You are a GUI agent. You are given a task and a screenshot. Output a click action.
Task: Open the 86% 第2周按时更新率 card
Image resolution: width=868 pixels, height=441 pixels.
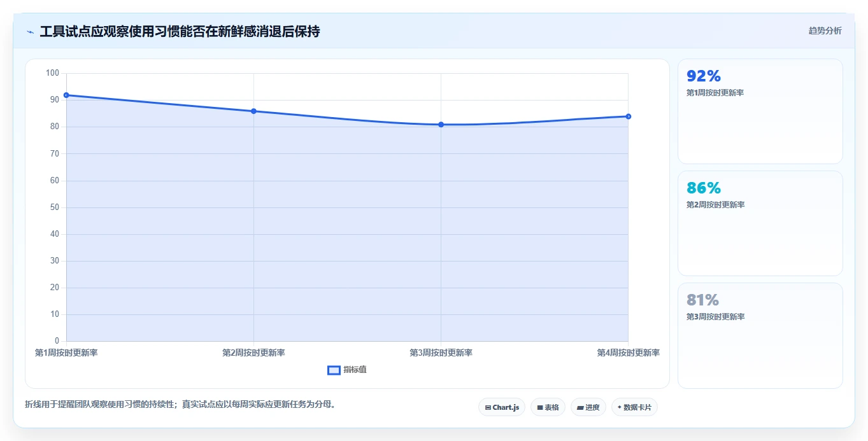(x=760, y=223)
